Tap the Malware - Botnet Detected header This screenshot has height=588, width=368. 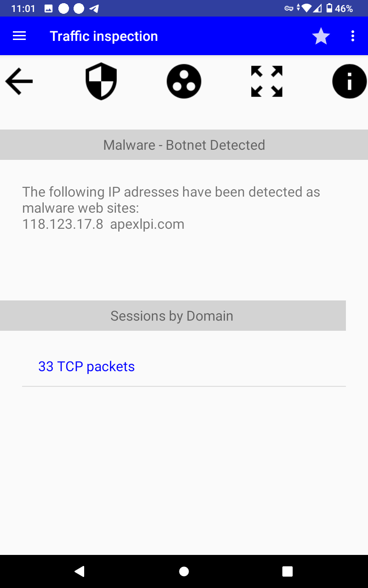coord(184,145)
